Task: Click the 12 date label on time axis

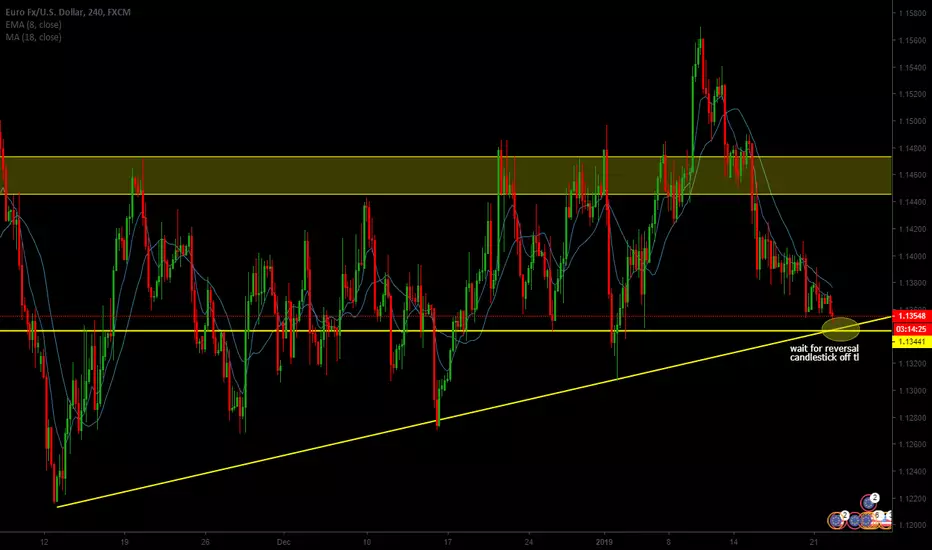Action: pyautogui.click(x=44, y=542)
